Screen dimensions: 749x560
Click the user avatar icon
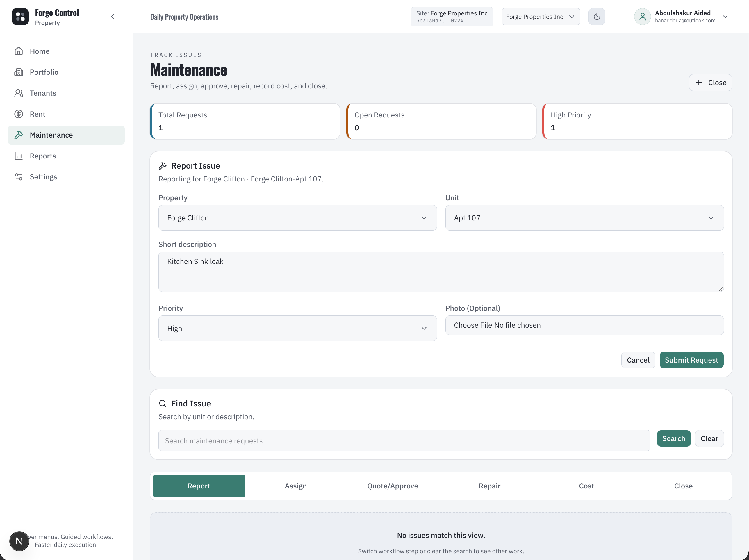coord(642,17)
